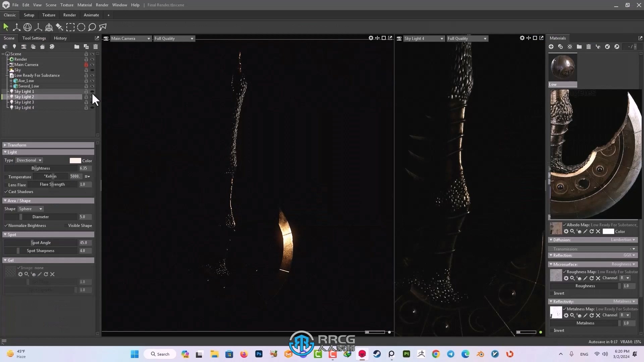
Task: Open the left viewport Full Quality dropdown
Action: (x=174, y=39)
